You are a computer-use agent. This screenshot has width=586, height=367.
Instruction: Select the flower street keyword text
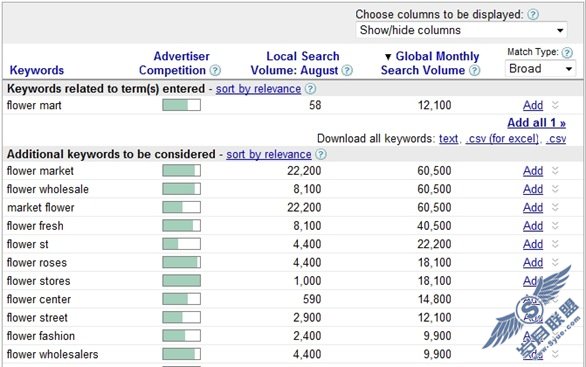click(37, 317)
